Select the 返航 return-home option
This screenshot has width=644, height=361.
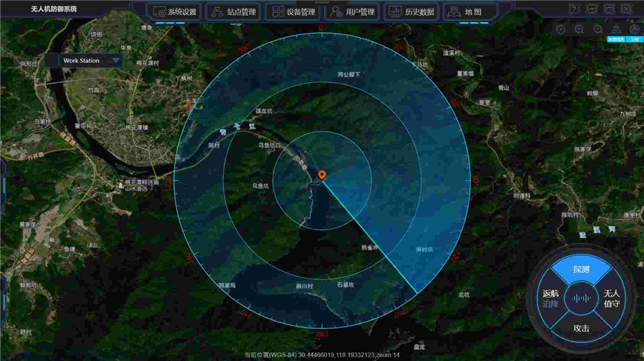coord(550,293)
